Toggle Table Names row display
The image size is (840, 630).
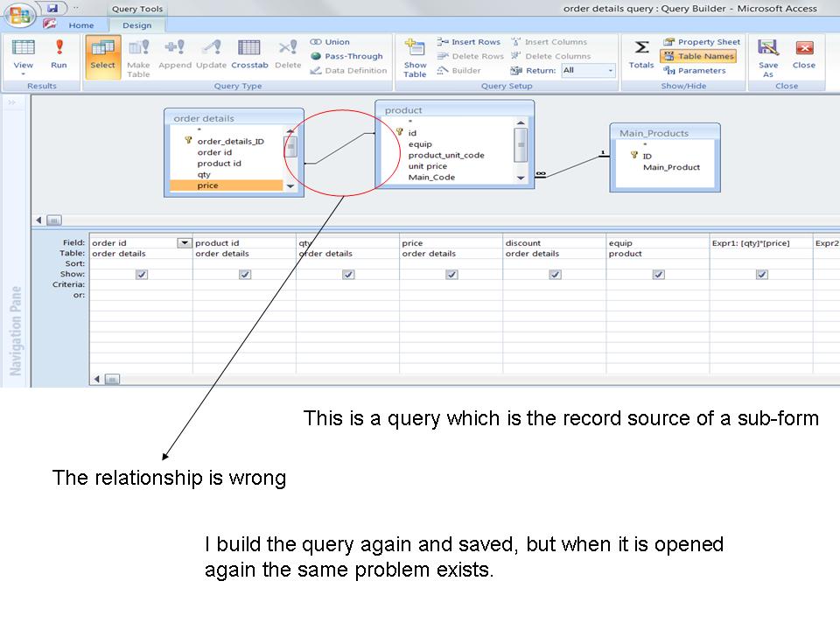tap(698, 56)
